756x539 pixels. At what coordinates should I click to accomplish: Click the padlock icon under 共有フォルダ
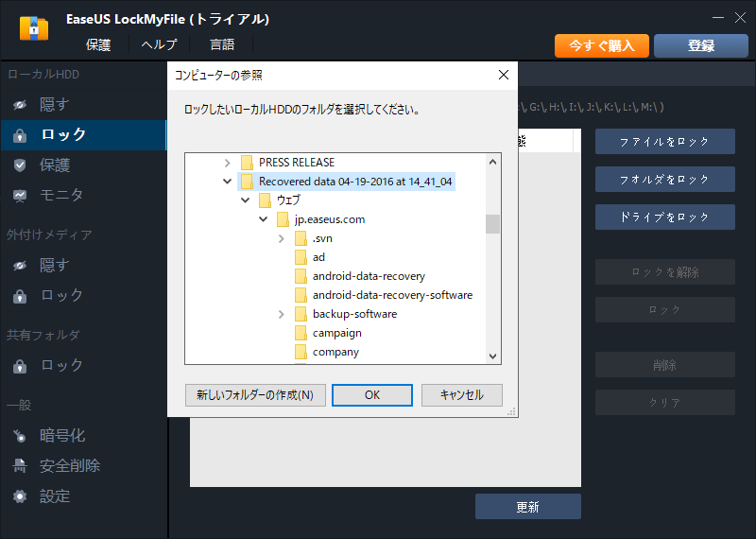coord(20,366)
